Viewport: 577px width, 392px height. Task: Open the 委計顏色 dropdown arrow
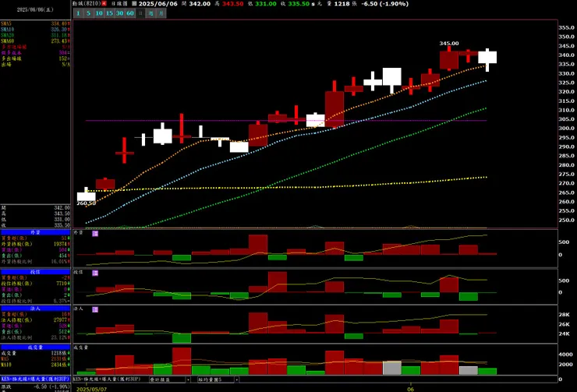[188, 379]
